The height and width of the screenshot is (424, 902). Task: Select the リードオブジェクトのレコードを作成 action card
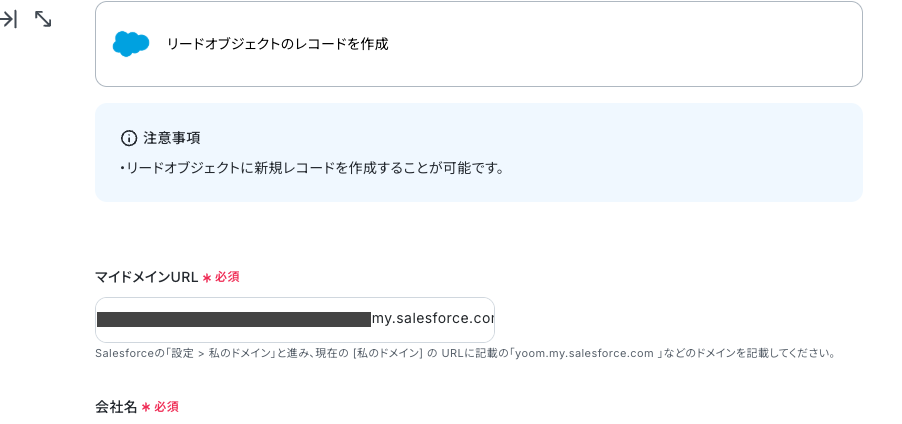(x=479, y=44)
